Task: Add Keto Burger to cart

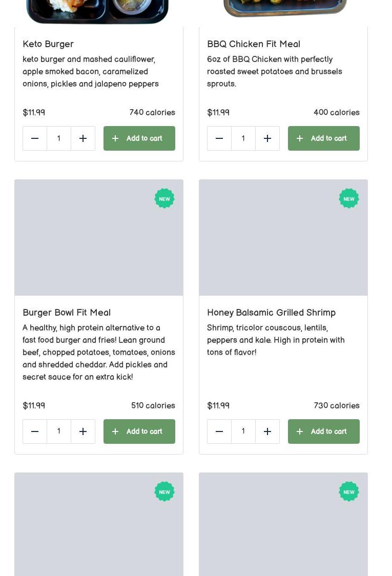Action: coord(139,138)
